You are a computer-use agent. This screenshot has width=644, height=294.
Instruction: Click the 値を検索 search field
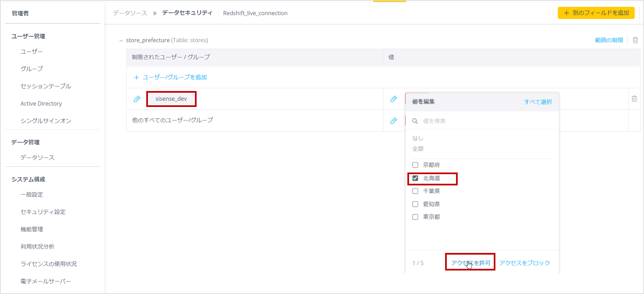[x=482, y=121]
